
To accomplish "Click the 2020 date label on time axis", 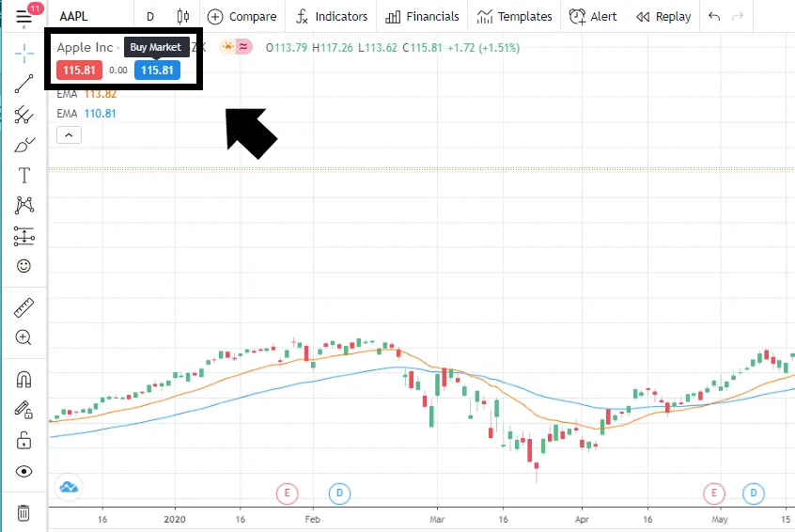I will coord(175,520).
